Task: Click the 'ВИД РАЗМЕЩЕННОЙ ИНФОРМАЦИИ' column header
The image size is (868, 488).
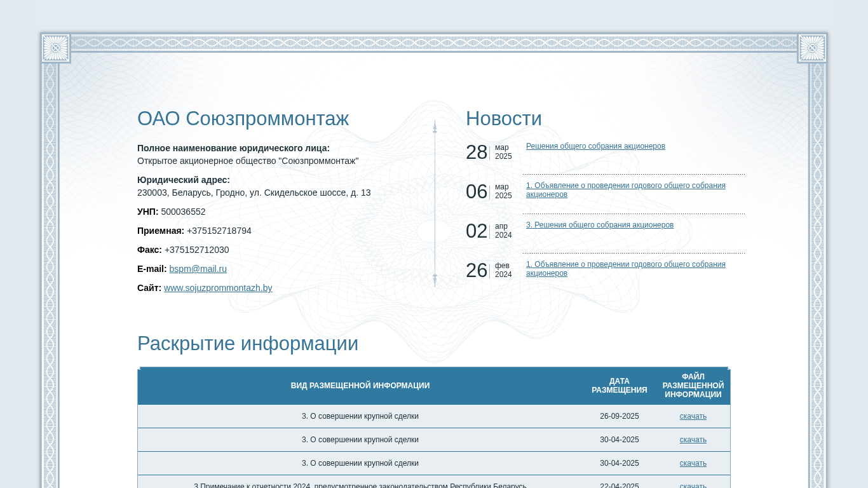Action: pos(360,386)
